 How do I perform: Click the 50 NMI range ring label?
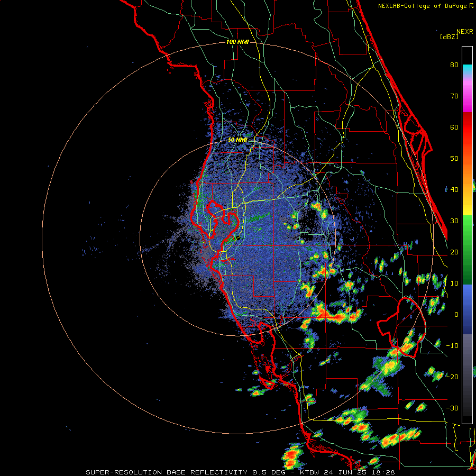point(237,140)
